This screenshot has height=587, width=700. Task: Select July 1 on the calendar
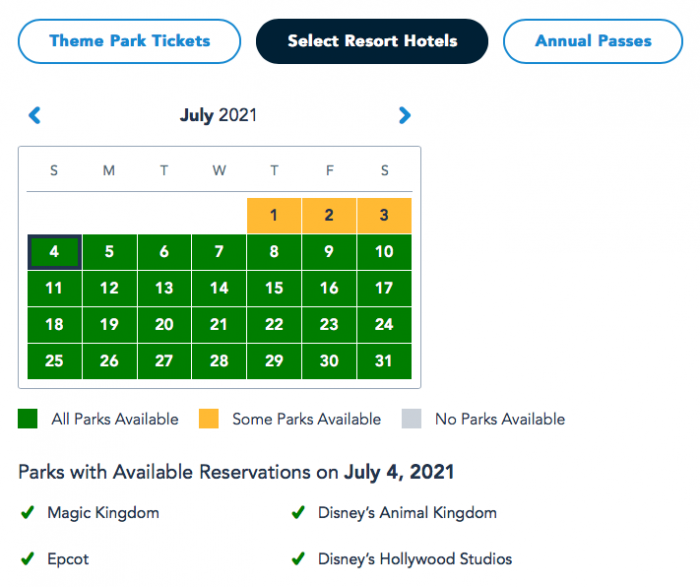click(x=274, y=215)
